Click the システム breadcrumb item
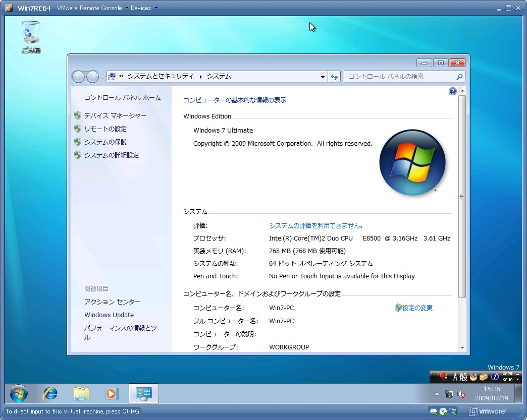Screen dimensions: 527x420 tap(219, 76)
